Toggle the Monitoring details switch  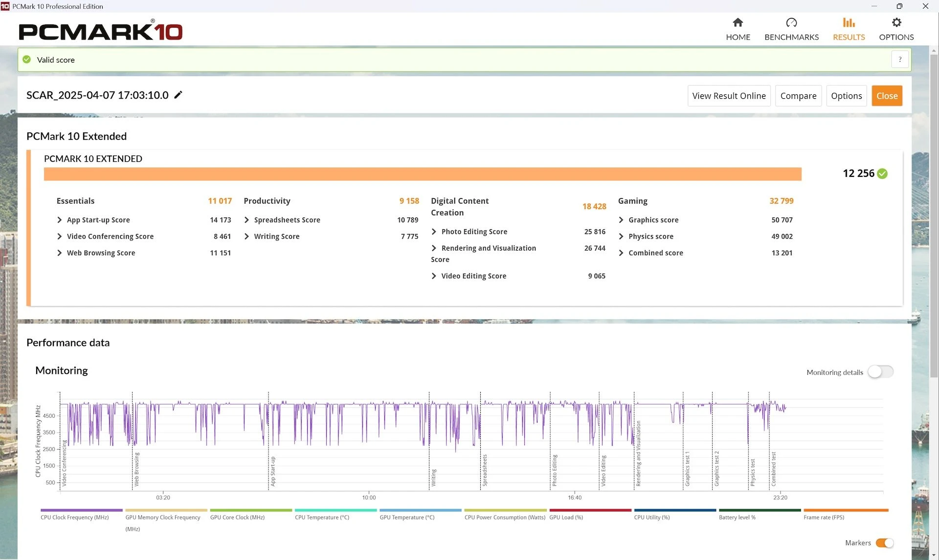pyautogui.click(x=880, y=372)
